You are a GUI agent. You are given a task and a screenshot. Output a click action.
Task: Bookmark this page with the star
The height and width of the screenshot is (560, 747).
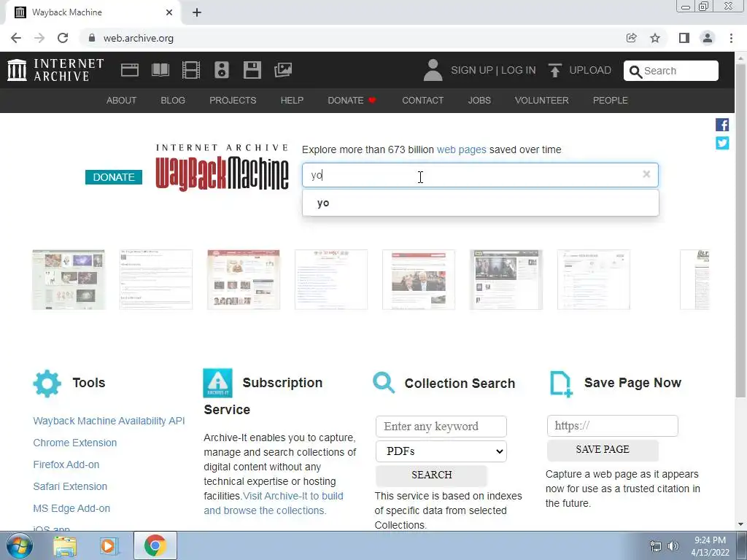655,38
